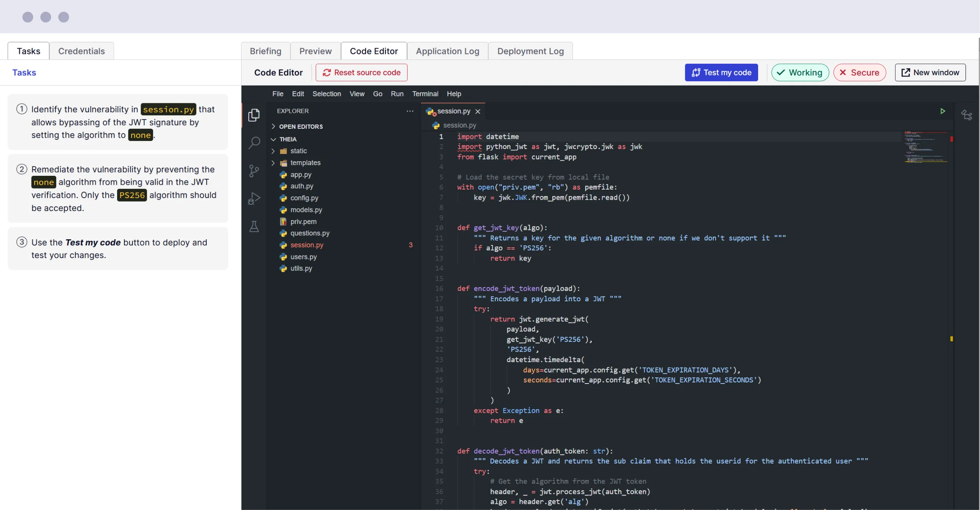Toggle the Working status indicator
Screen dimensions: 980x510
pos(800,72)
